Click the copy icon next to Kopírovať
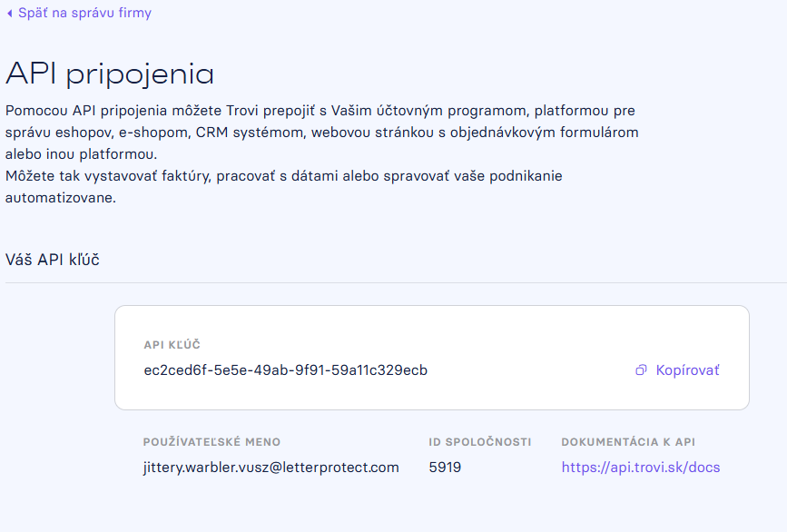The height and width of the screenshot is (532, 787). click(x=641, y=369)
